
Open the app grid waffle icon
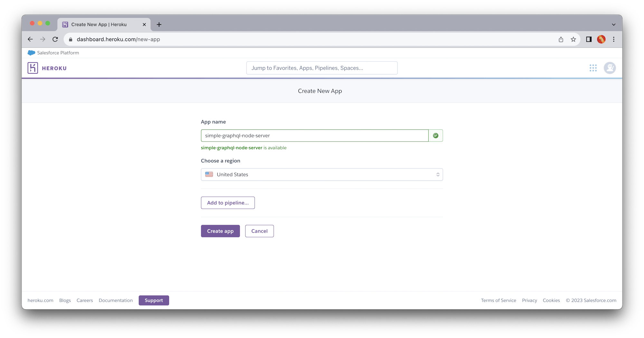[x=593, y=68]
